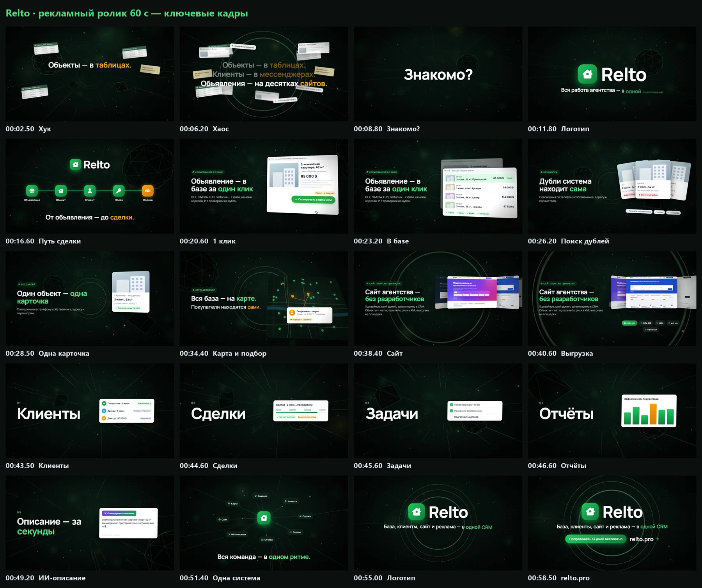Image resolution: width=702 pixels, height=588 pixels.
Task: Click caption '00:34.40 Карта и подбор'
Action: point(223,353)
